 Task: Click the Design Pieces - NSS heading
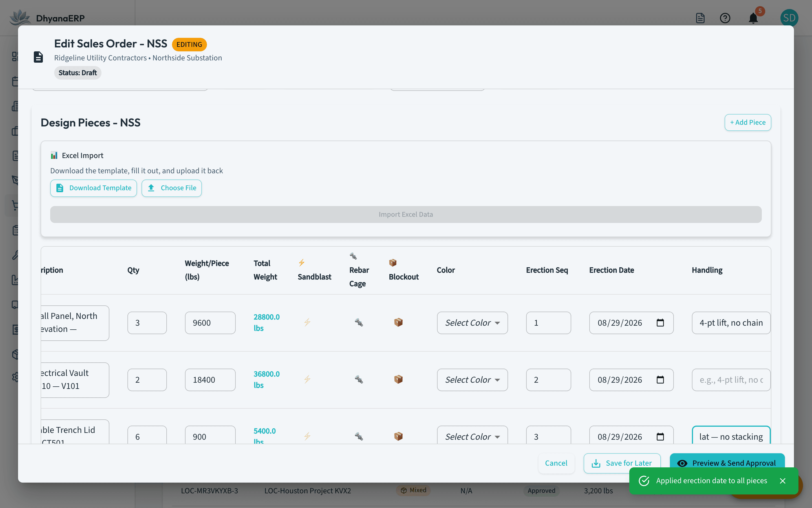coord(90,123)
